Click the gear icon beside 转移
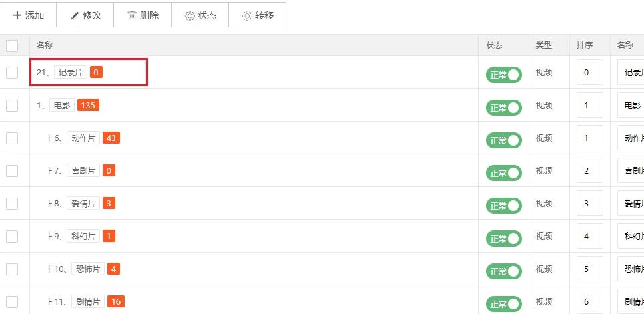644x314 pixels. coord(247,15)
